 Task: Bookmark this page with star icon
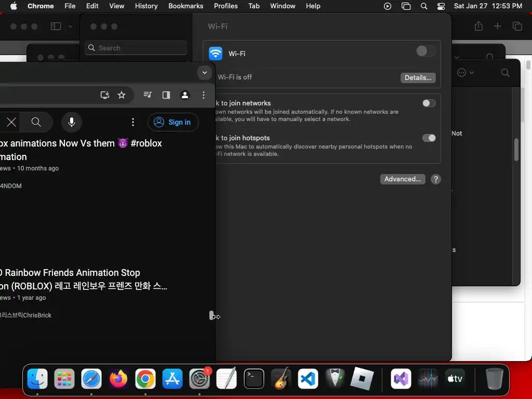[x=122, y=96]
